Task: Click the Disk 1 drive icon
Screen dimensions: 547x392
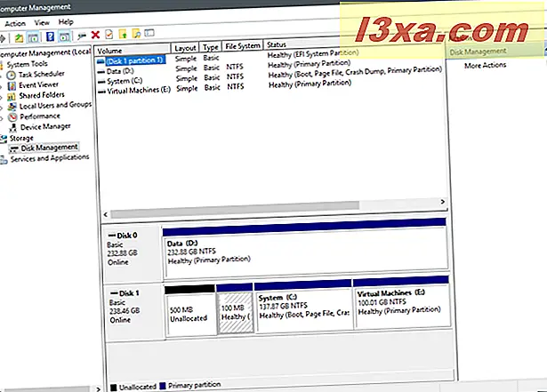Action: pyautogui.click(x=114, y=293)
